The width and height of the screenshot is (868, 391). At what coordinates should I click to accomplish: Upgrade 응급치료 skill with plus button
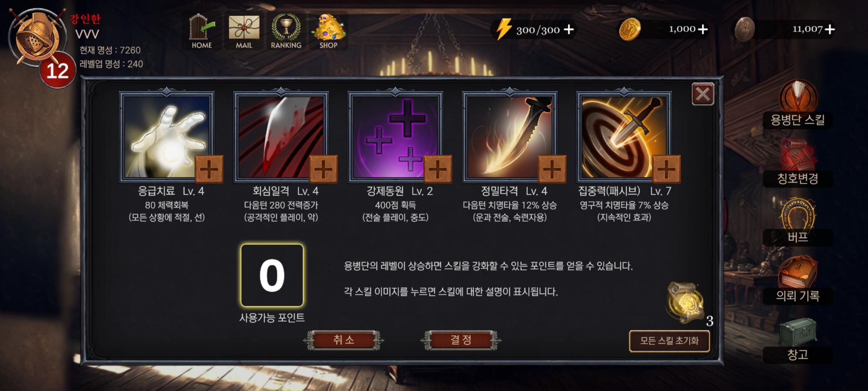click(209, 169)
